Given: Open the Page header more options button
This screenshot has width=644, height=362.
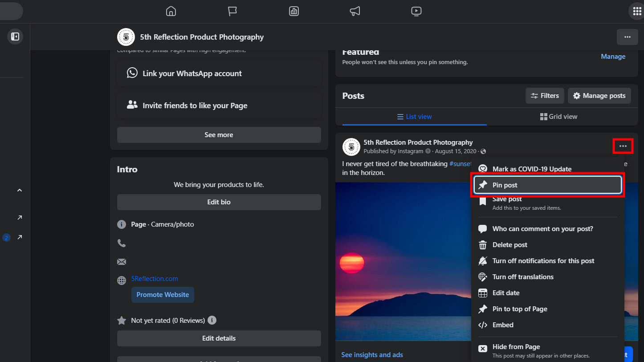Looking at the screenshot, I should [627, 37].
